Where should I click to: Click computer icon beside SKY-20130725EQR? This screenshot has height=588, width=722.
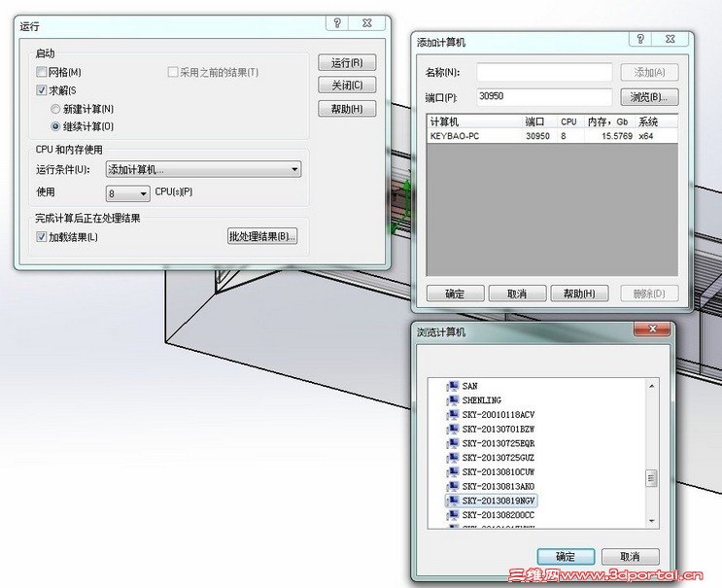coord(453,443)
